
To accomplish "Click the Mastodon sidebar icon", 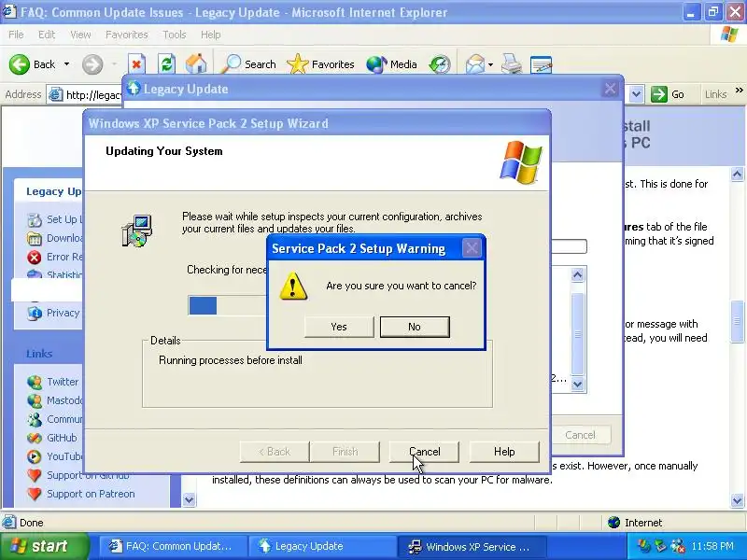I will click(35, 400).
